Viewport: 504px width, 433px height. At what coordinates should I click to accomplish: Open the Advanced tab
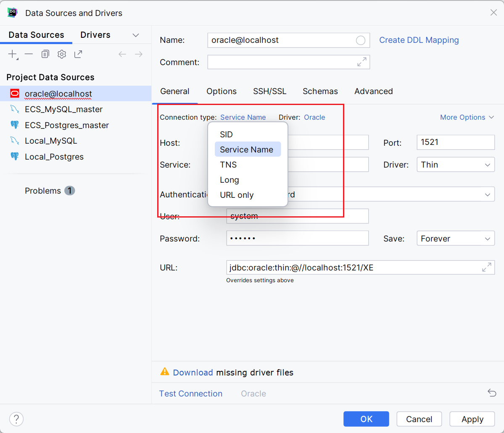[x=374, y=91]
